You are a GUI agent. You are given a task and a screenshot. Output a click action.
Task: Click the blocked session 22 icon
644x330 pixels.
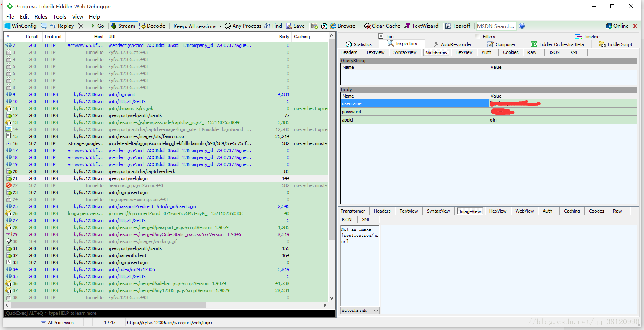click(x=8, y=185)
